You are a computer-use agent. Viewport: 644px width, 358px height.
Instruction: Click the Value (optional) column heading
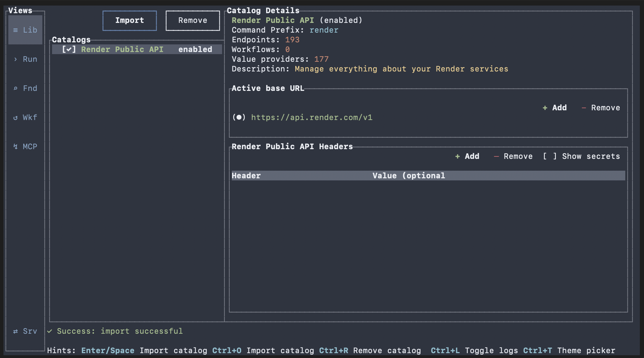click(408, 176)
